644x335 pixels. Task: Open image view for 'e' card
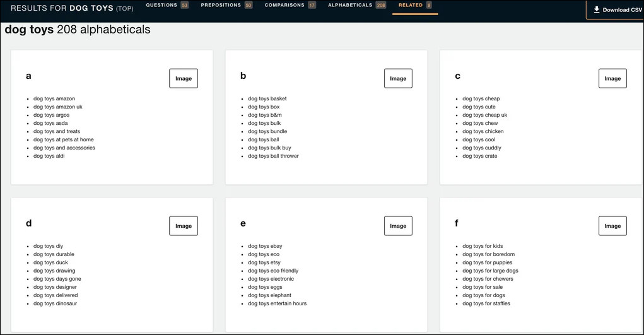click(398, 226)
